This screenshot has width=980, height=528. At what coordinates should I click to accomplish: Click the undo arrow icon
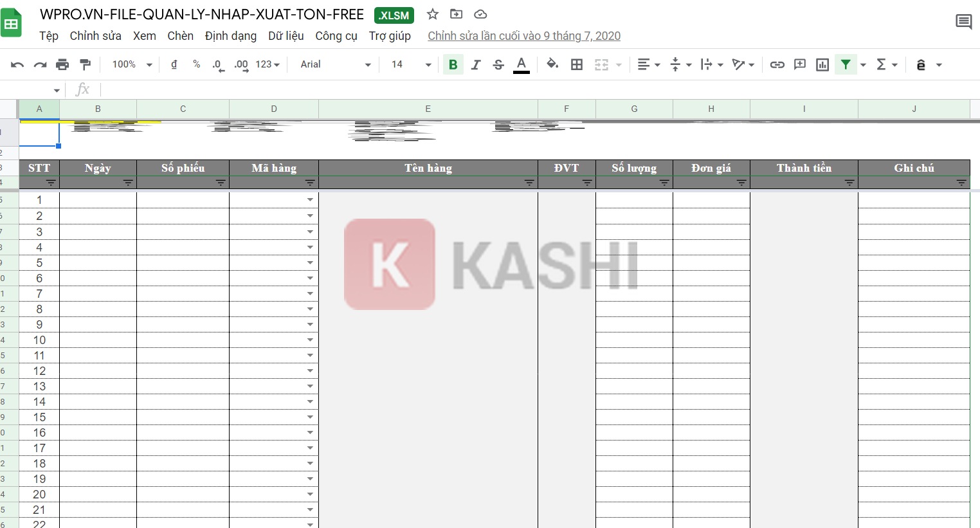17,64
